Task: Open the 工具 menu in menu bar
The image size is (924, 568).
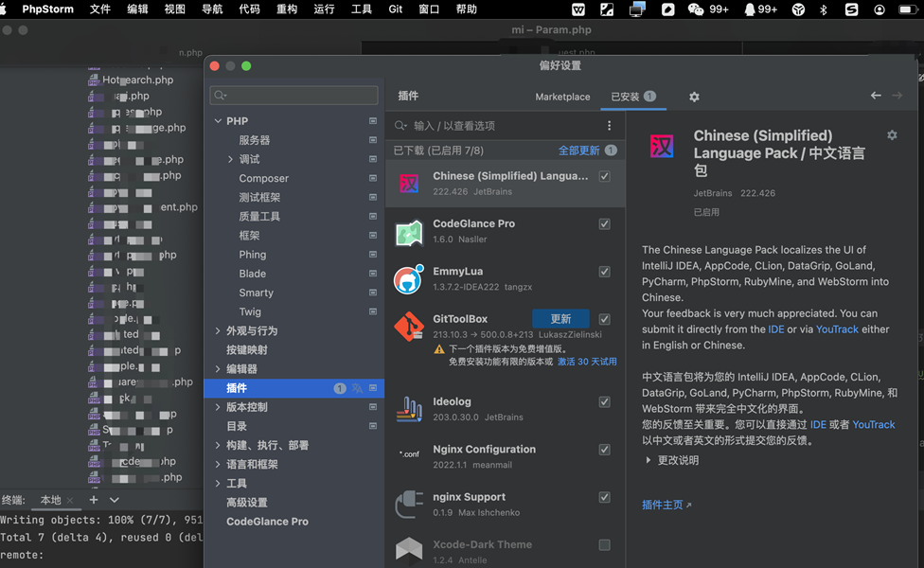Action: [x=362, y=9]
